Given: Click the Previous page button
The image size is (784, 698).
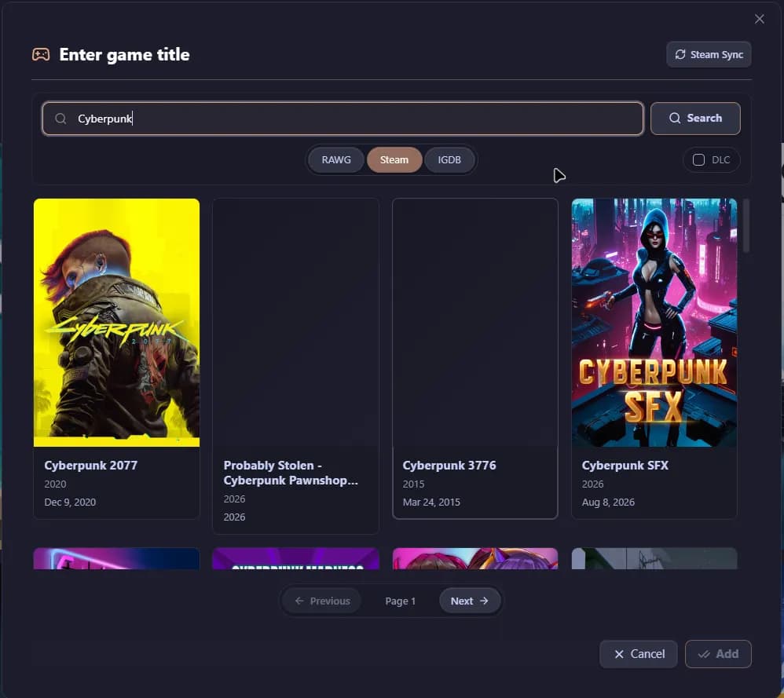Looking at the screenshot, I should [322, 601].
